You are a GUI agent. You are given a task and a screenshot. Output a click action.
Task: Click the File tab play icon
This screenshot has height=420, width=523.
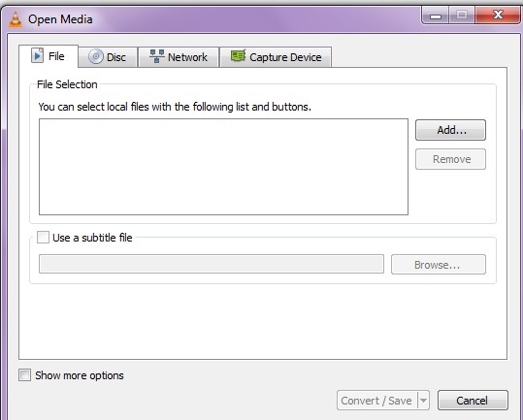click(37, 55)
